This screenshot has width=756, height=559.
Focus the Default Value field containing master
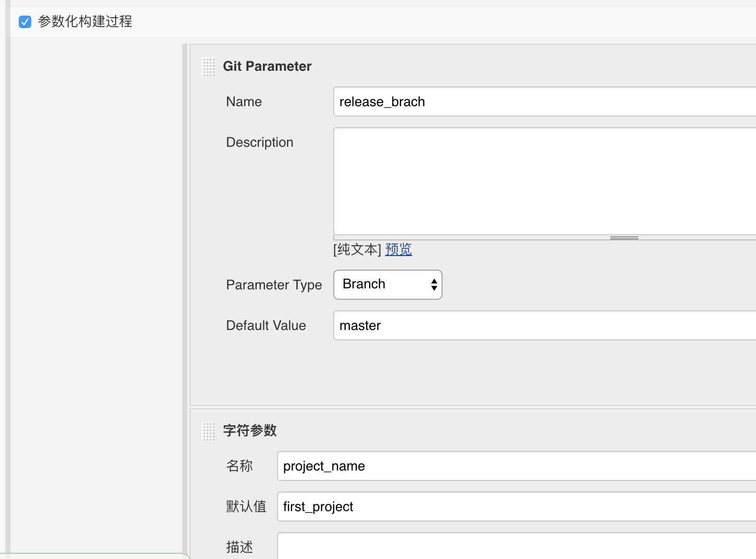[545, 325]
